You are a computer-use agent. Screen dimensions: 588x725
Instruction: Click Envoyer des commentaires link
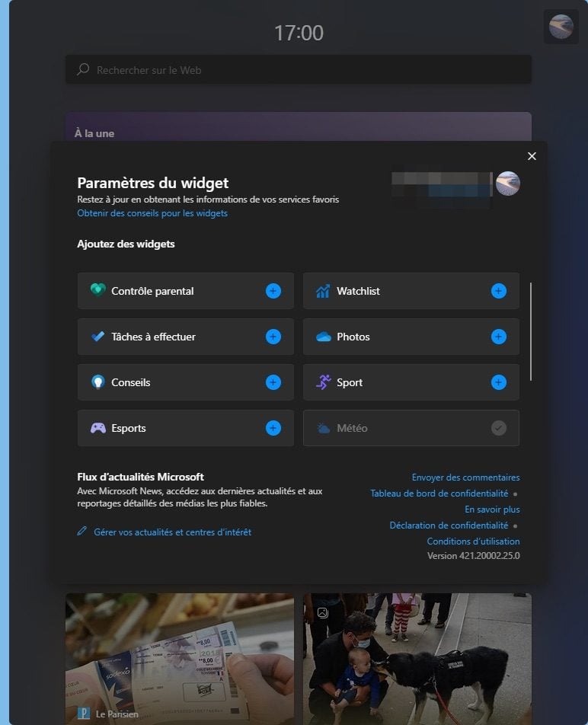click(x=465, y=477)
